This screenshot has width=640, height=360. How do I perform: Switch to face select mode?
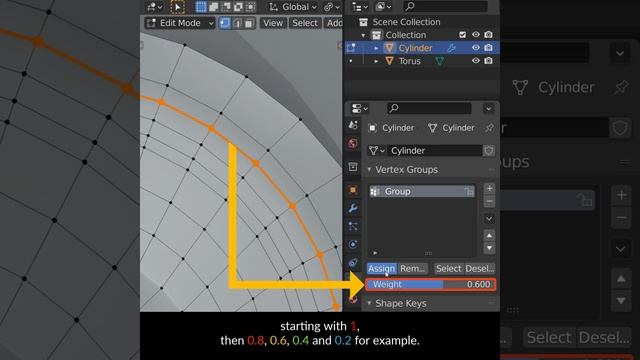(x=249, y=23)
